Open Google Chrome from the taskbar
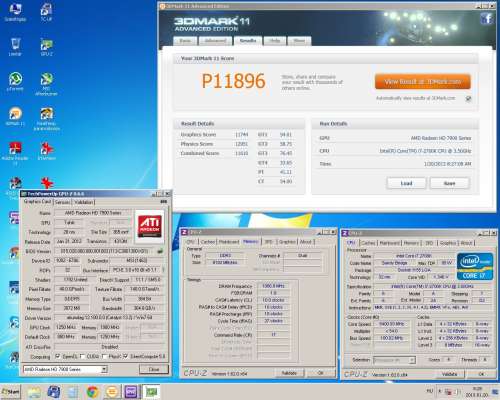The width and height of the screenshot is (500, 400). coord(92,392)
